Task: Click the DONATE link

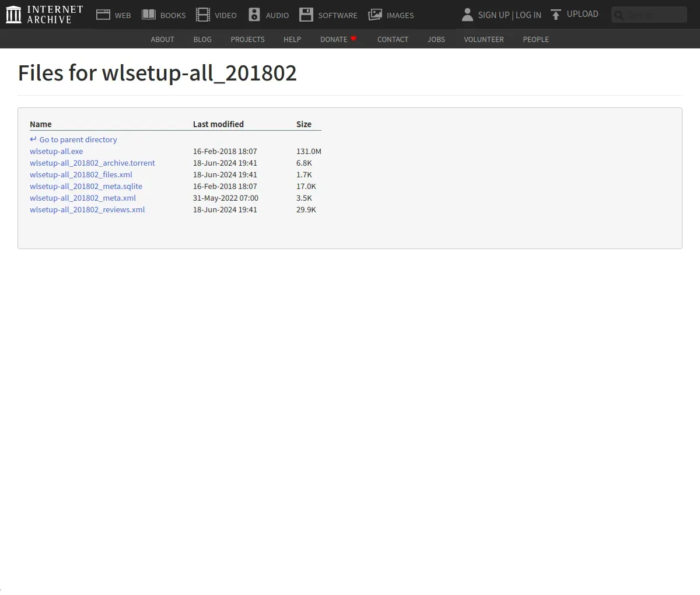Action: click(x=334, y=40)
